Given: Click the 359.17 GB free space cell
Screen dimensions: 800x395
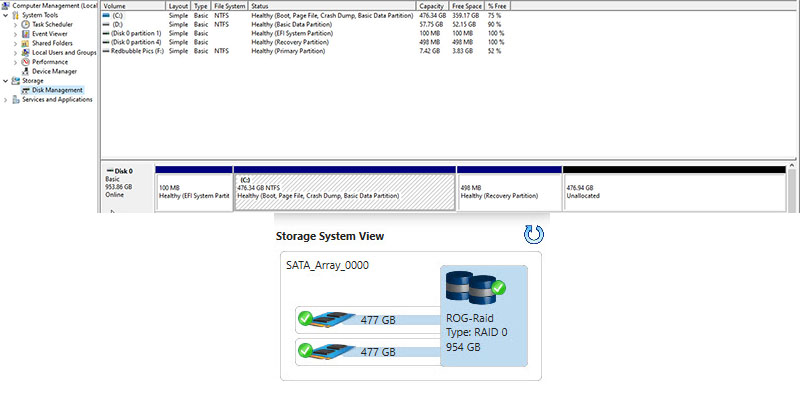Looking at the screenshot, I should [466, 15].
